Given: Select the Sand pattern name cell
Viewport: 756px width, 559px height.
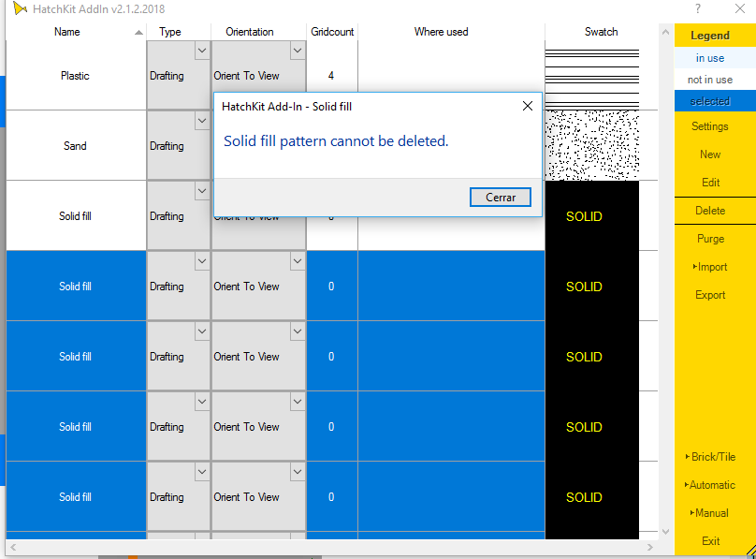Looking at the screenshot, I should pyautogui.click(x=76, y=146).
